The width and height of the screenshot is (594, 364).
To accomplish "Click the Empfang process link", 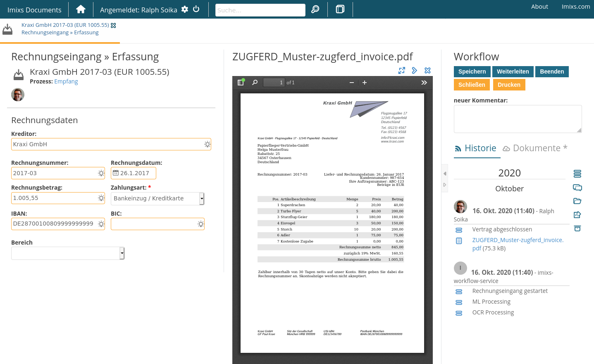I will coord(66,82).
